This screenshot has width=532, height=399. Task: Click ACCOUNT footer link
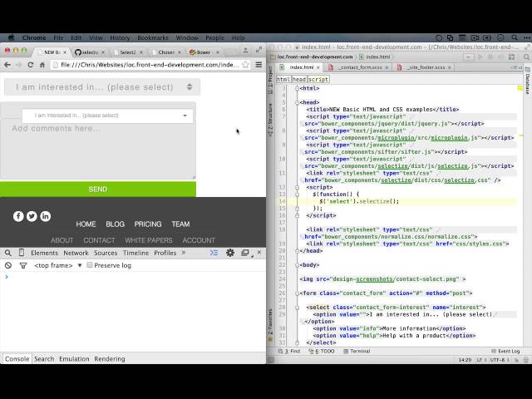coord(199,240)
